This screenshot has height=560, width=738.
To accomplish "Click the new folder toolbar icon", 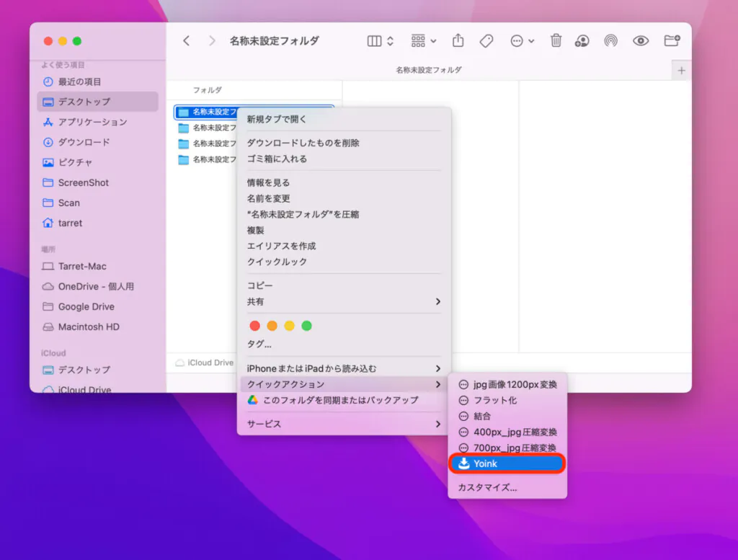I will [672, 40].
